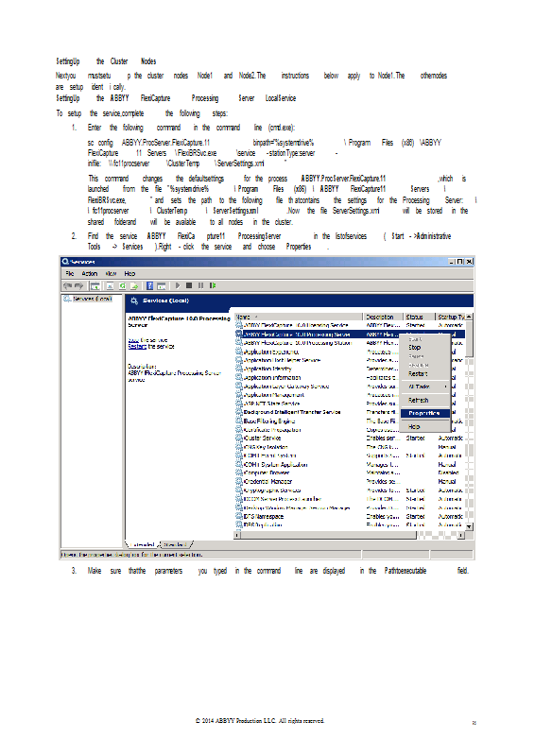Click the Restart Service toolbar icon

213,285
